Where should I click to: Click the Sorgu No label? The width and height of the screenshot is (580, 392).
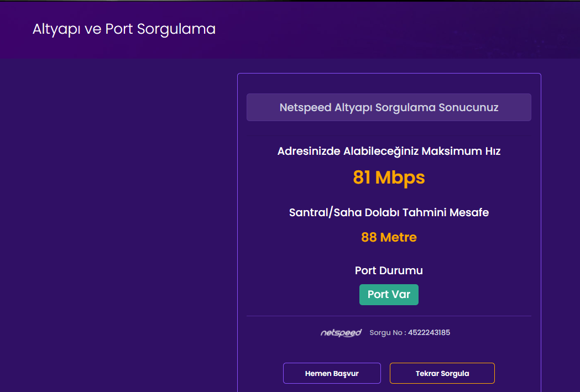point(387,333)
